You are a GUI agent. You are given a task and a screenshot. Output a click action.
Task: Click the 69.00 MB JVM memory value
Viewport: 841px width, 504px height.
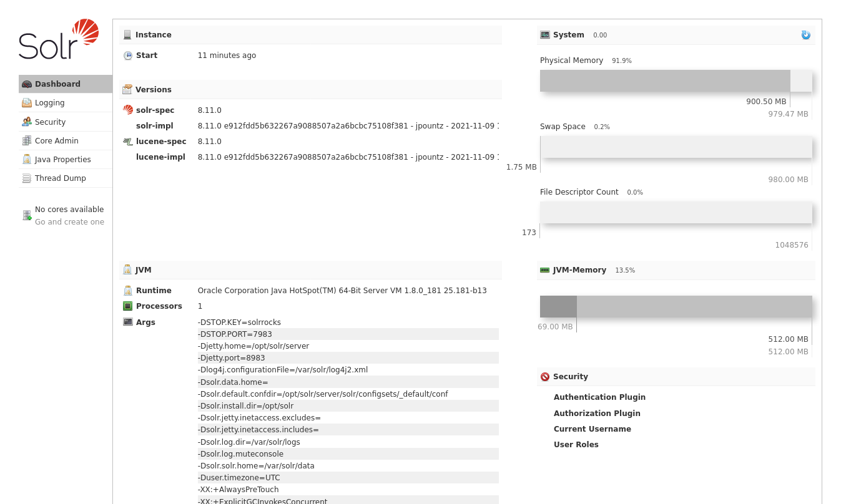tap(555, 327)
